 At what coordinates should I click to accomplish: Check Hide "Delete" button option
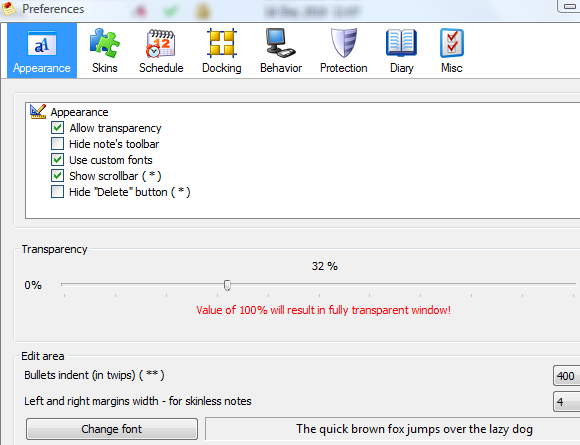57,192
